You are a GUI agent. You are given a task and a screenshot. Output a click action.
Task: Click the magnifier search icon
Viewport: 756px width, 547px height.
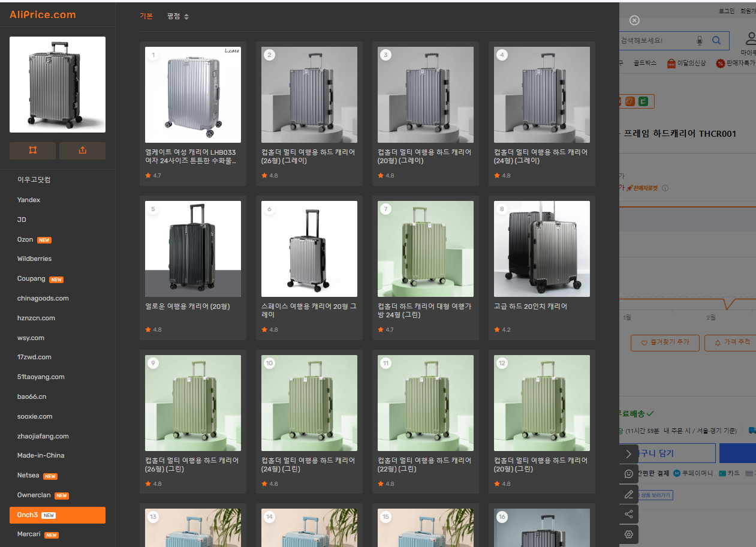[716, 40]
